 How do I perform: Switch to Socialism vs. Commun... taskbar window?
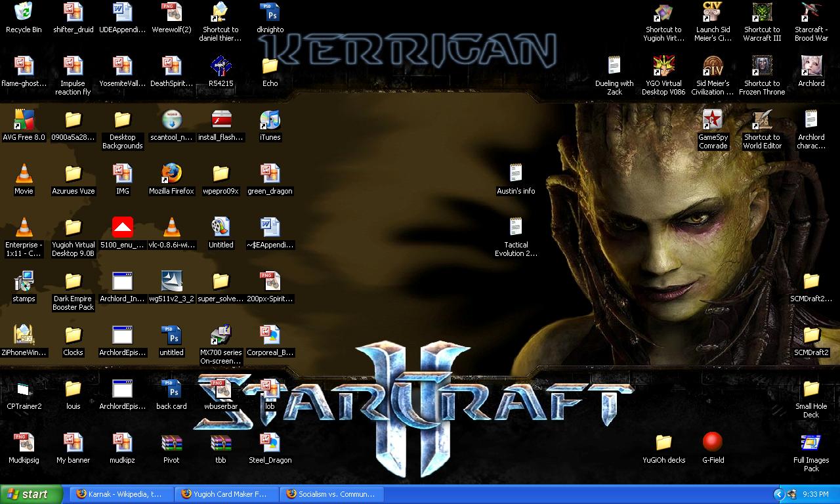point(331,494)
